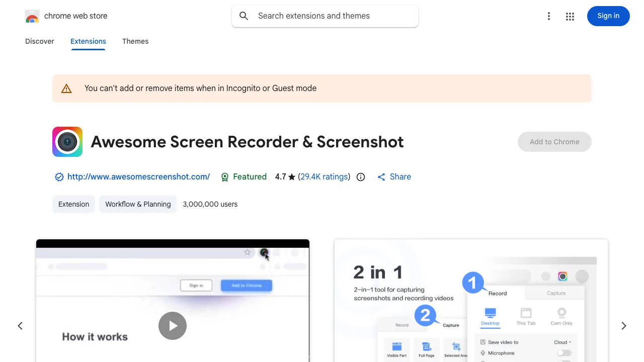Show the next screenshot with right arrow

[x=624, y=326]
